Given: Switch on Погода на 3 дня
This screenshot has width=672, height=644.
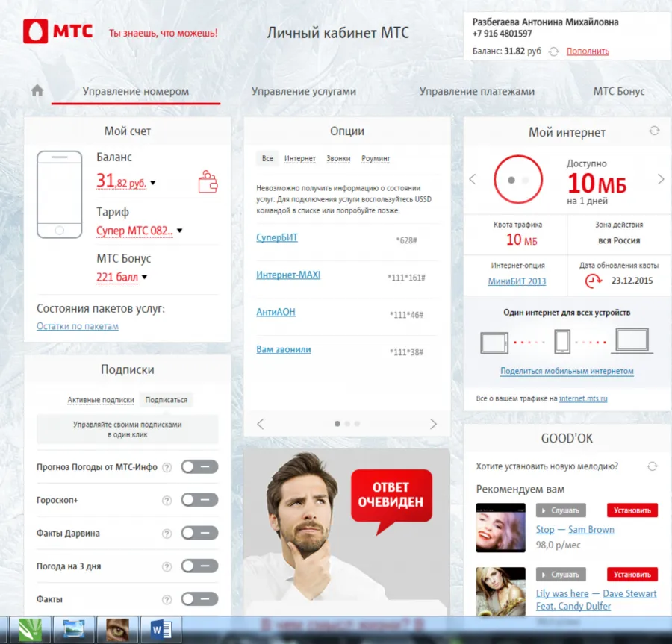Looking at the screenshot, I should click(x=199, y=566).
